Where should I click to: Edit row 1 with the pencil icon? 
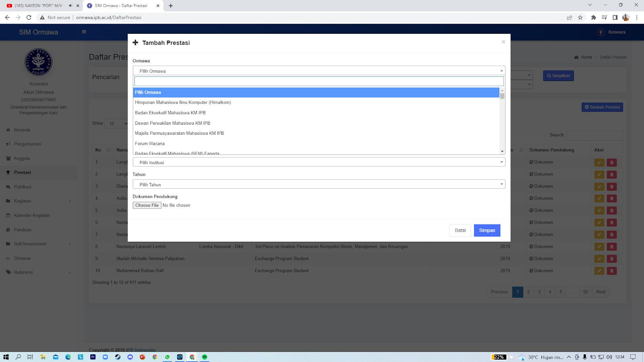coord(599,162)
